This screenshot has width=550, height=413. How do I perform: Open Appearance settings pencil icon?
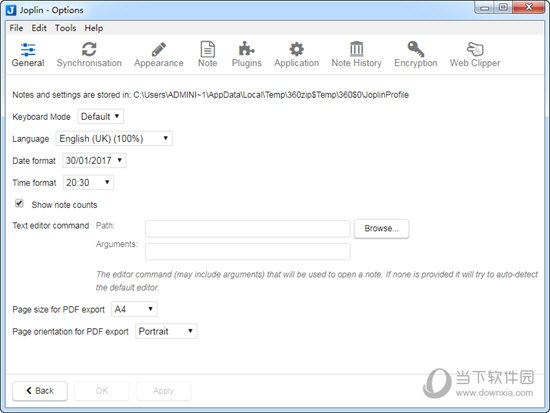point(159,49)
